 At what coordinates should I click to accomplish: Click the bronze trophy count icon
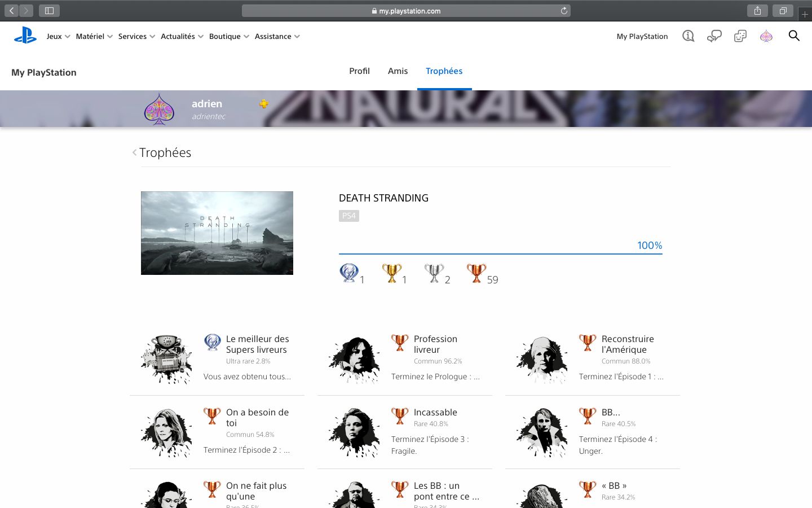click(476, 273)
